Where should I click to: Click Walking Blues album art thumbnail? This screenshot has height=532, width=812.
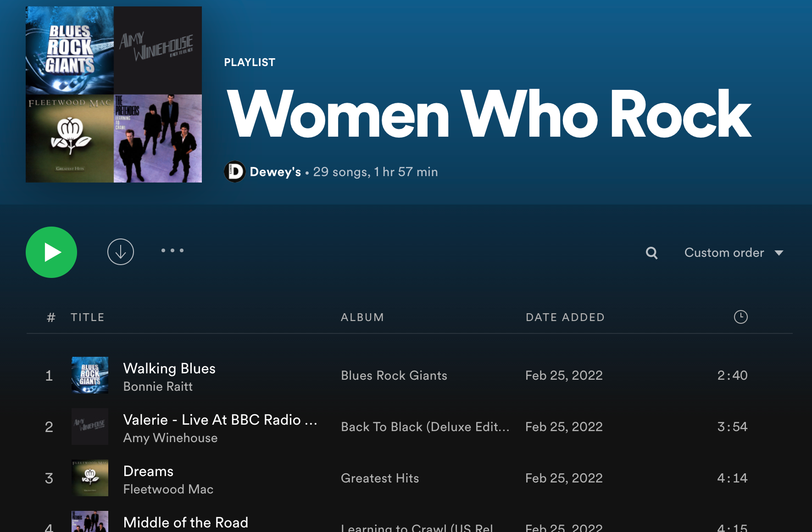90,375
